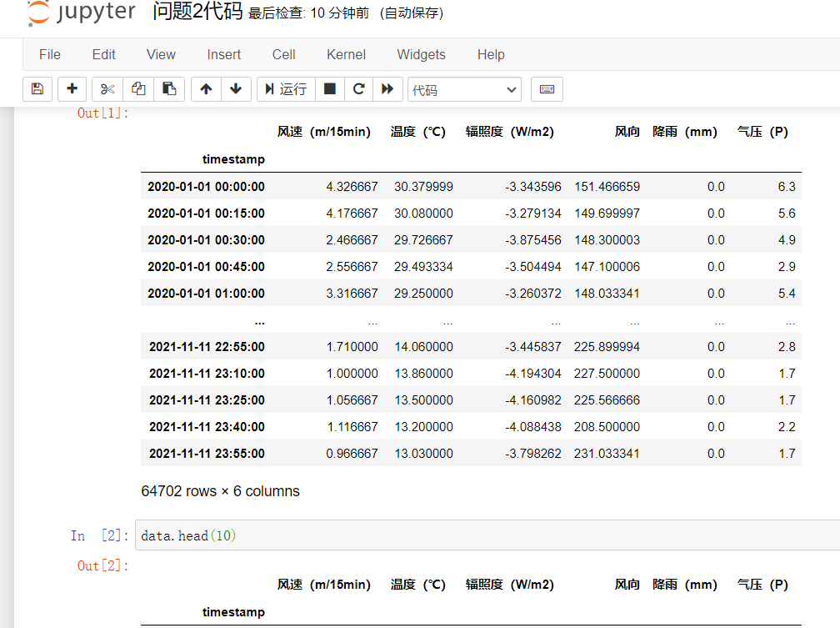Move selected cell down arrow
Screen dimensions: 840x628
tap(236, 89)
